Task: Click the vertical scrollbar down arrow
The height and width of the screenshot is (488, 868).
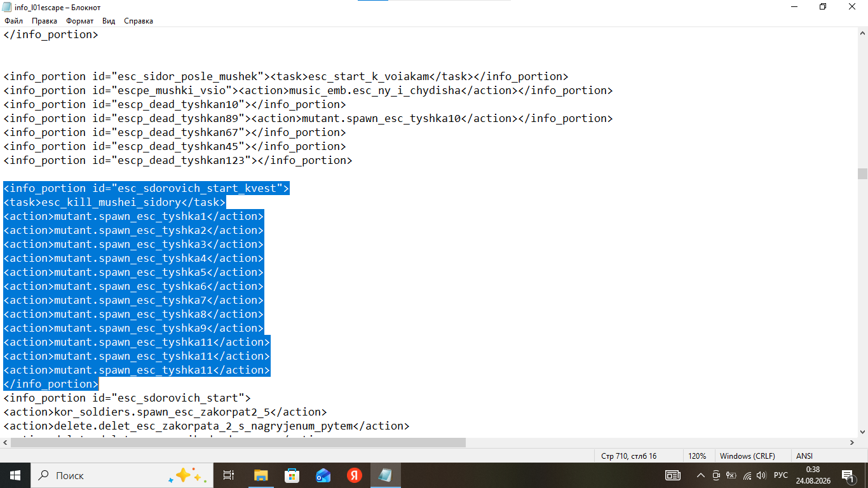Action: click(862, 431)
